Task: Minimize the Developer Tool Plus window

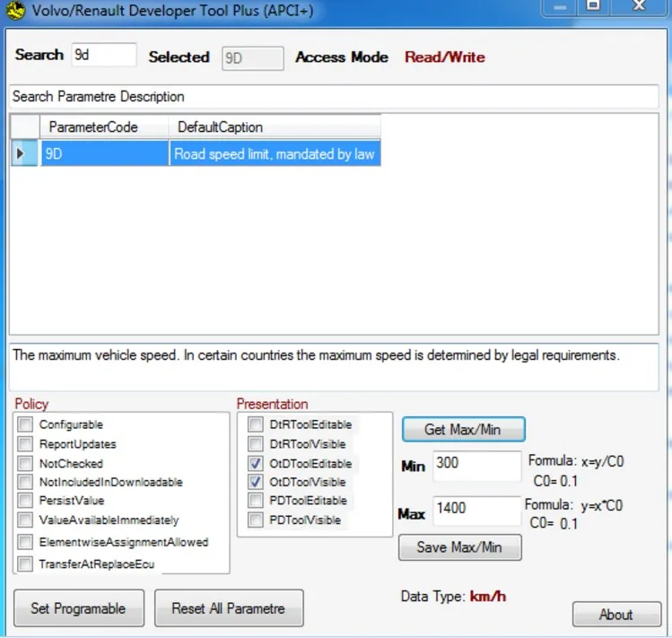Action: point(560,7)
